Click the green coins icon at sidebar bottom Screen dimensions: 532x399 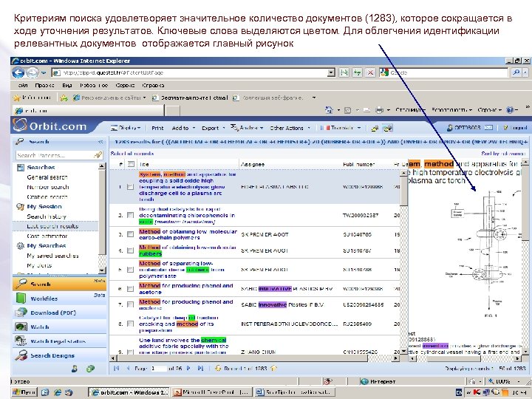90,369
